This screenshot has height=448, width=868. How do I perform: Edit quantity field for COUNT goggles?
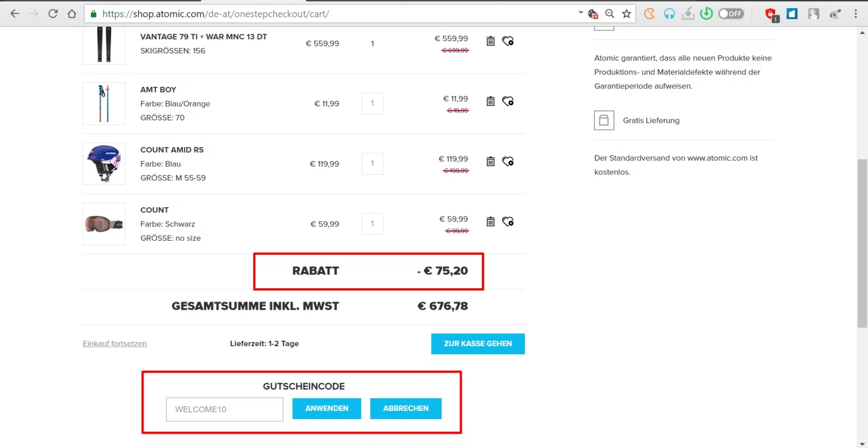[372, 224]
